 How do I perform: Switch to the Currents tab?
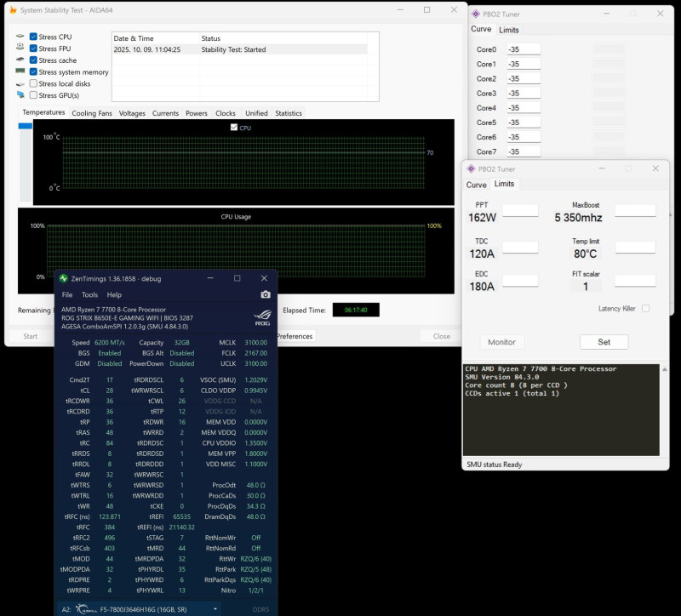tap(165, 113)
